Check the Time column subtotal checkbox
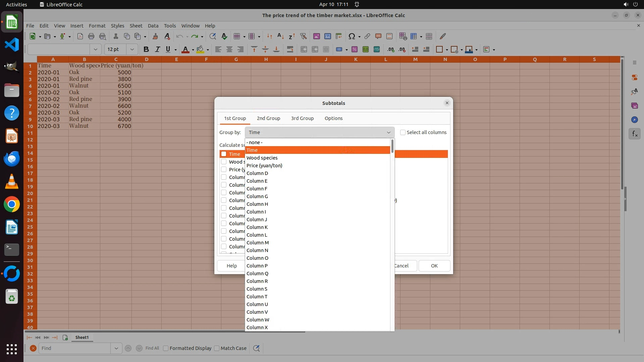 [224, 154]
